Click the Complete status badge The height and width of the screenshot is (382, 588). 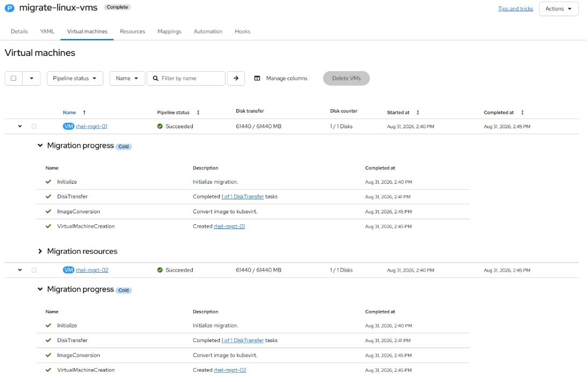pyautogui.click(x=117, y=7)
